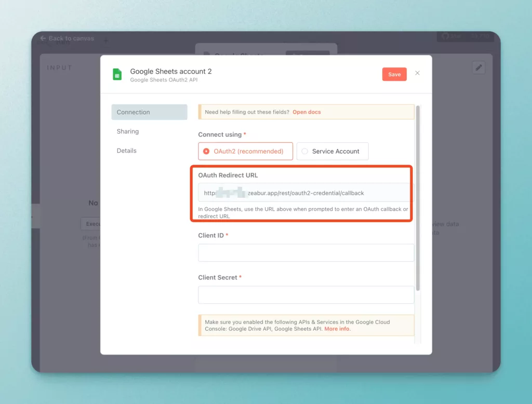This screenshot has width=532, height=404.
Task: Select OAuth2 (recommended) radio option
Action: [x=245, y=151]
